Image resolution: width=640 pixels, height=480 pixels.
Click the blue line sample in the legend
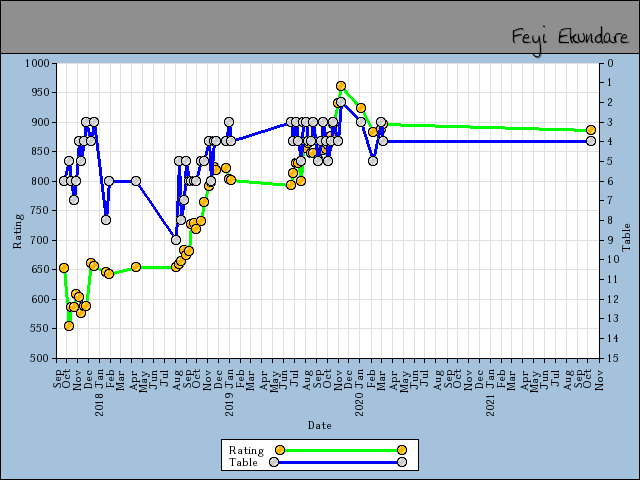point(338,462)
